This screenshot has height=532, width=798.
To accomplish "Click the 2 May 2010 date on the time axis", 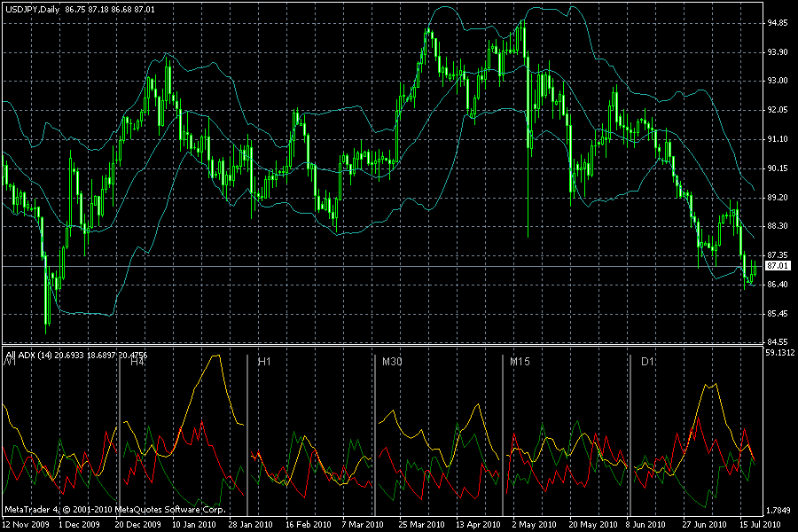I will pos(534,524).
